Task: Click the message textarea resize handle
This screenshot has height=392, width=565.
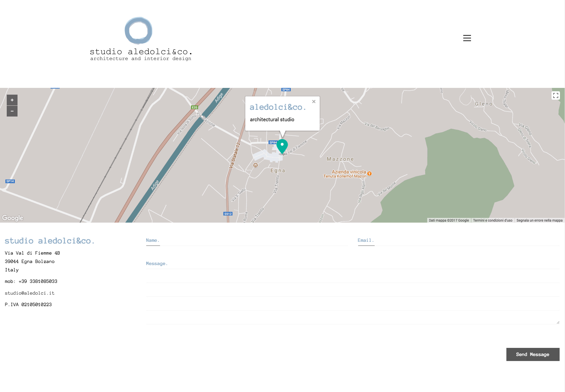Action: [x=558, y=323]
